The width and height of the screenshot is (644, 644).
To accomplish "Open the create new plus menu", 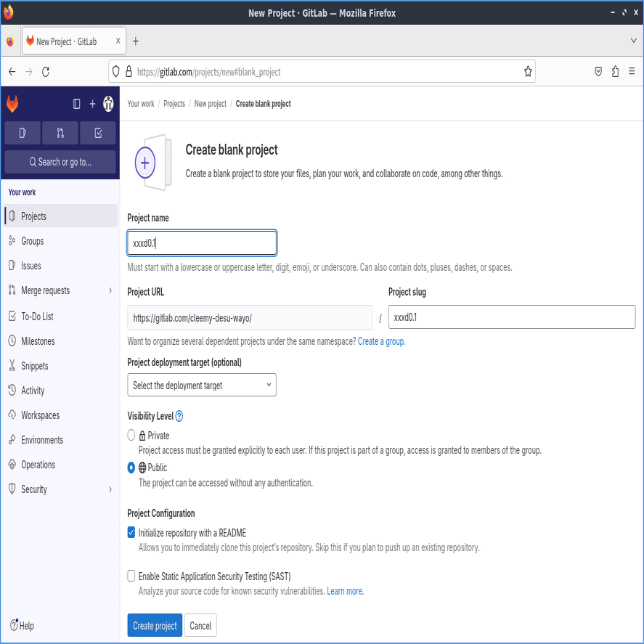I will pyautogui.click(x=92, y=104).
